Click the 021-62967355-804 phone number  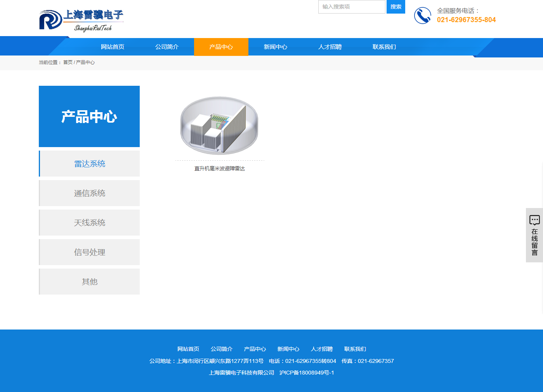coord(466,20)
